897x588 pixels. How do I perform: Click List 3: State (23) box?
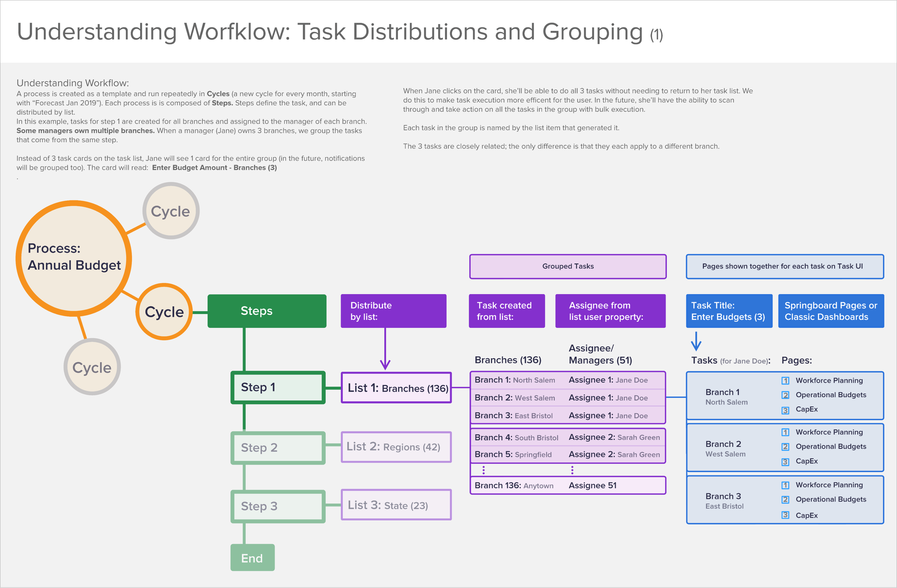point(396,505)
